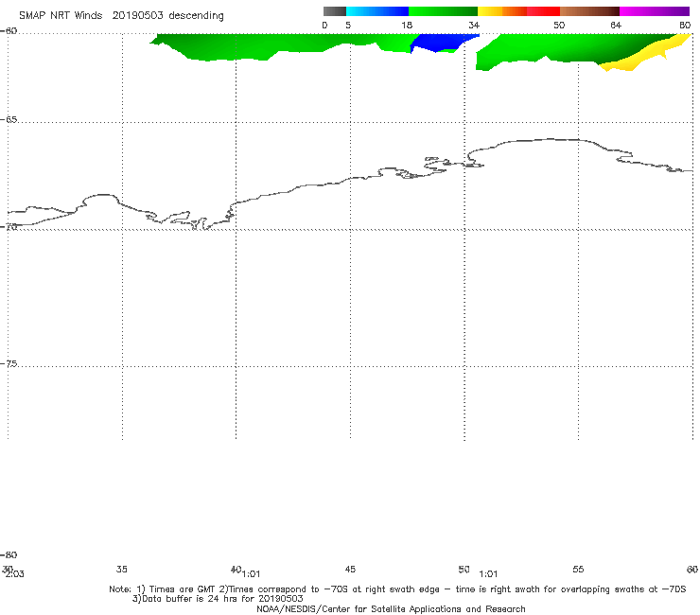Click the color bar label '34'

[474, 25]
